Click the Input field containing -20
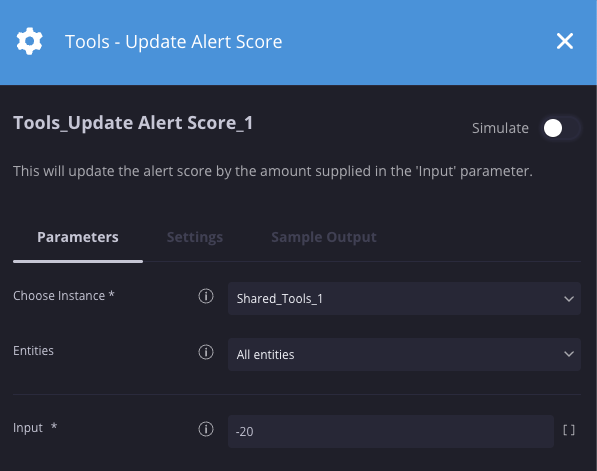Viewport: 597px width, 471px height. pos(391,431)
